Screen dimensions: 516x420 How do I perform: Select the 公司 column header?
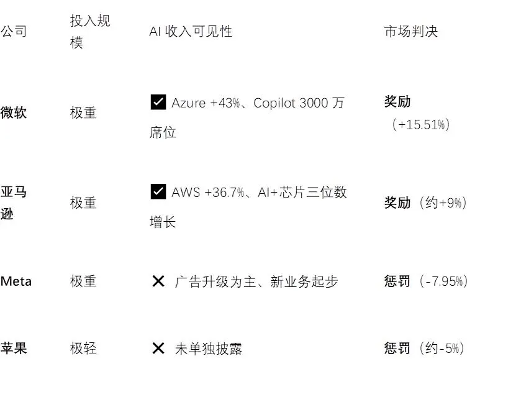[14, 32]
